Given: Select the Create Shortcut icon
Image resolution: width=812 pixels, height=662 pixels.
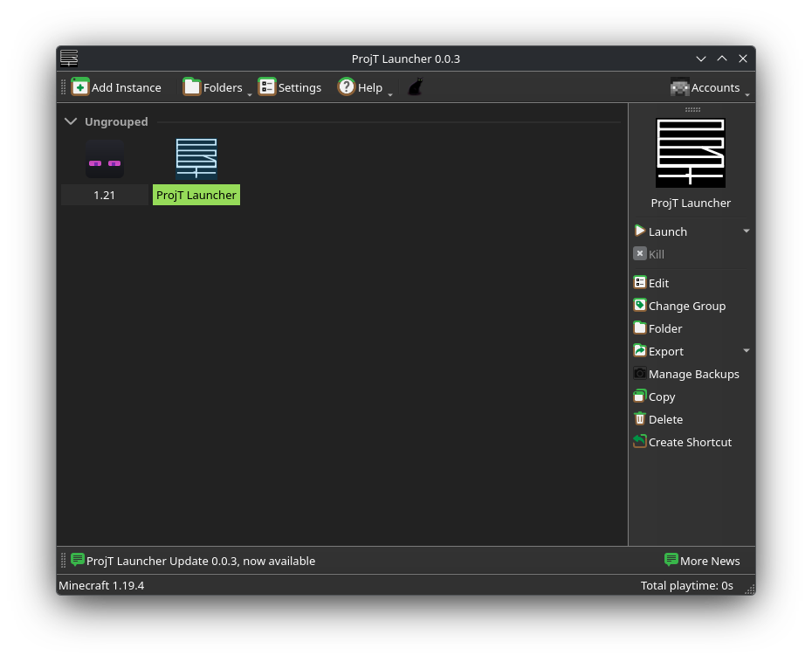Looking at the screenshot, I should pos(640,441).
